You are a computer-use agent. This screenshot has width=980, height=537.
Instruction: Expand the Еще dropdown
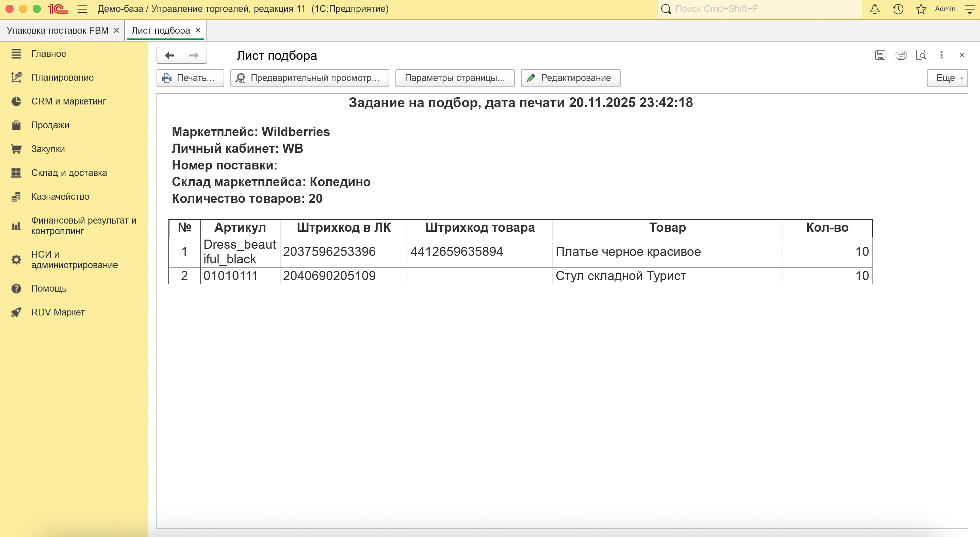tap(947, 78)
